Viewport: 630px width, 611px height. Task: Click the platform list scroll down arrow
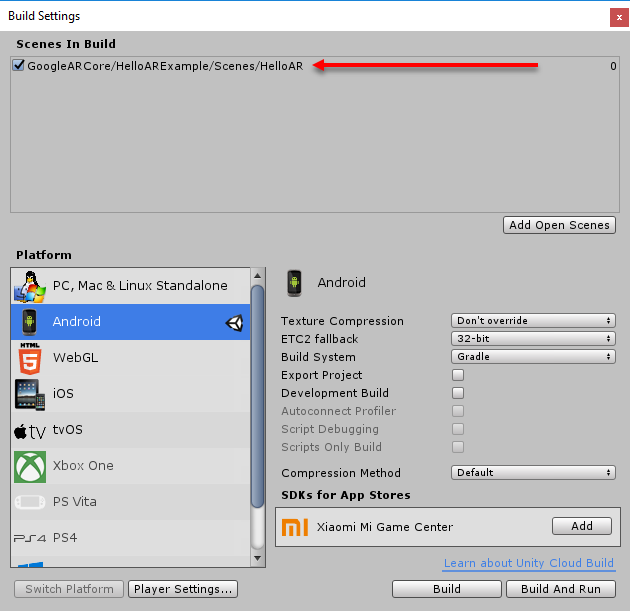(258, 558)
